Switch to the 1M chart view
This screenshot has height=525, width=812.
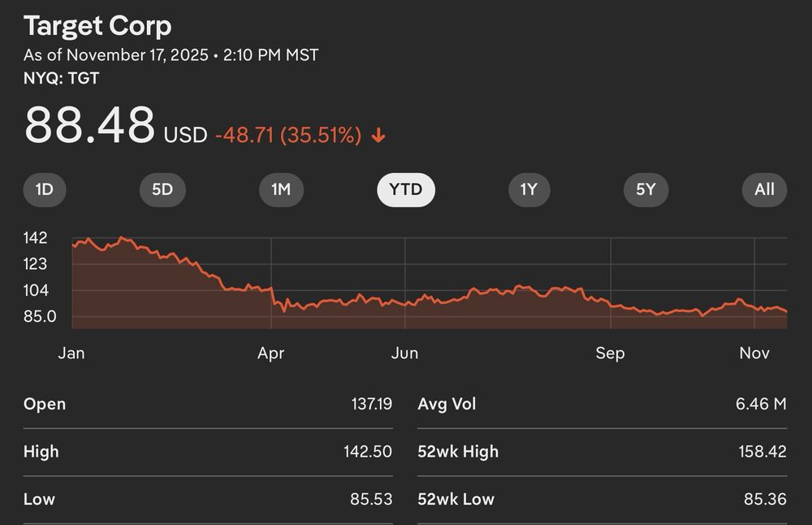[x=281, y=189]
